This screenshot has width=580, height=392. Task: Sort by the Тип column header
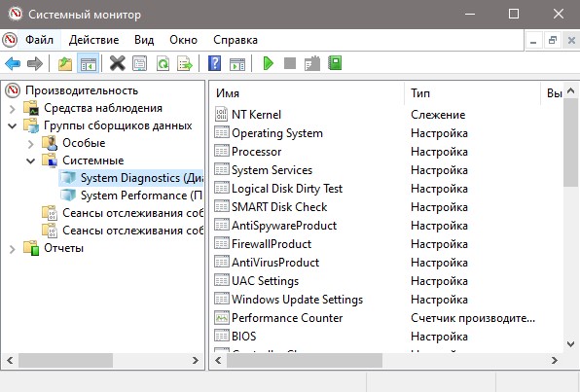pyautogui.click(x=472, y=93)
